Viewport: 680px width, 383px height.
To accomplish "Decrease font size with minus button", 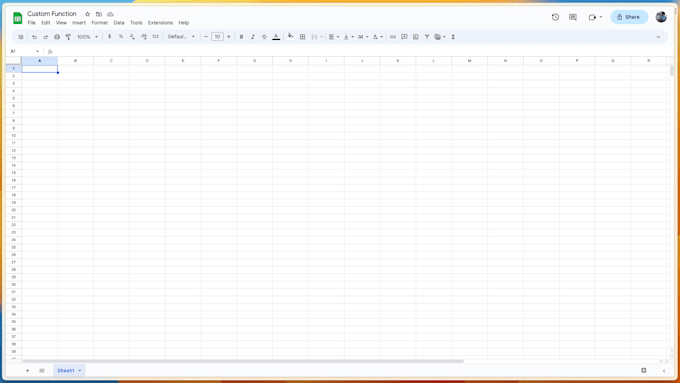I will [206, 37].
